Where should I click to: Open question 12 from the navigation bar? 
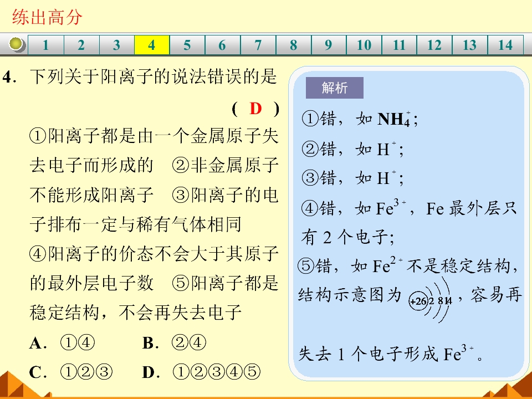(x=434, y=45)
